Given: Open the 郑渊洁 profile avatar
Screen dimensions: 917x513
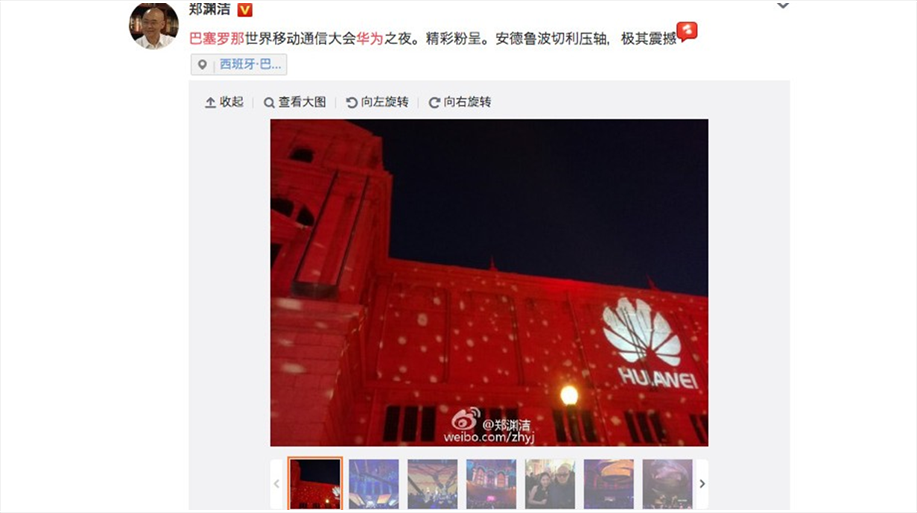Looking at the screenshot, I should pos(154,25).
